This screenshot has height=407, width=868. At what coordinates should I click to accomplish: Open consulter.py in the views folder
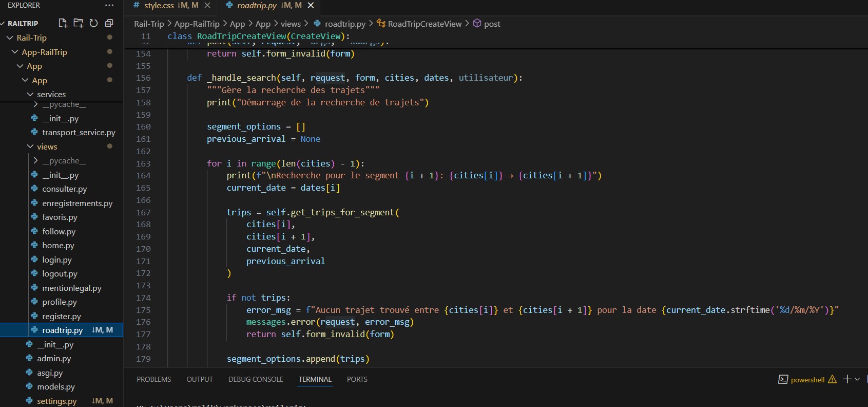(65, 189)
